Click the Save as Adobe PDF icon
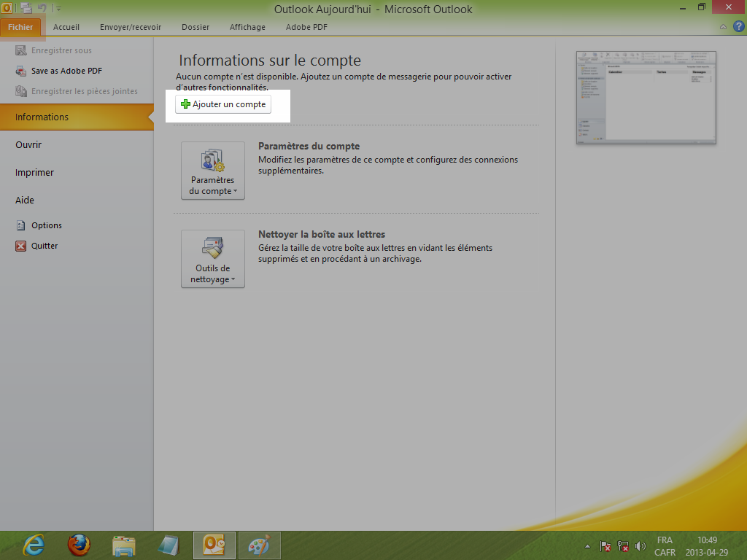This screenshot has width=747, height=560. pos(21,71)
